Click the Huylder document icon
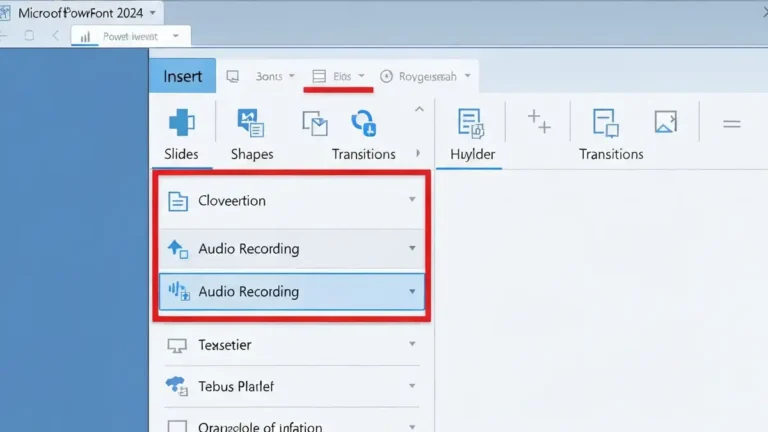Screen dimensions: 768x432 [x=471, y=122]
